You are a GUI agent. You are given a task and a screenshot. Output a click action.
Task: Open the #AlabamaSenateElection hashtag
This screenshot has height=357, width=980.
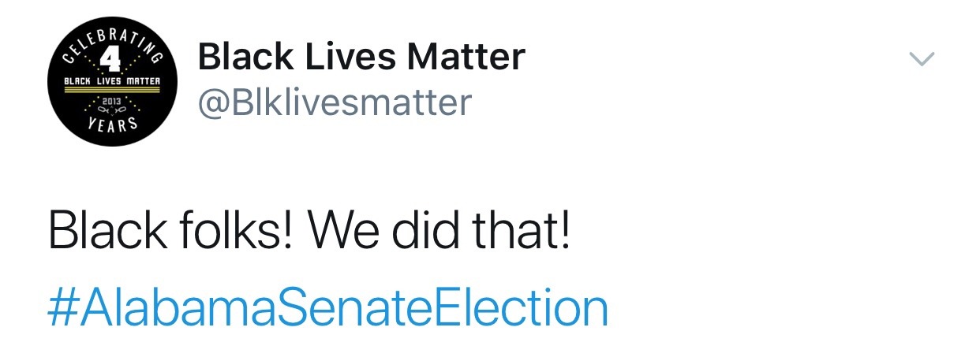(327, 307)
